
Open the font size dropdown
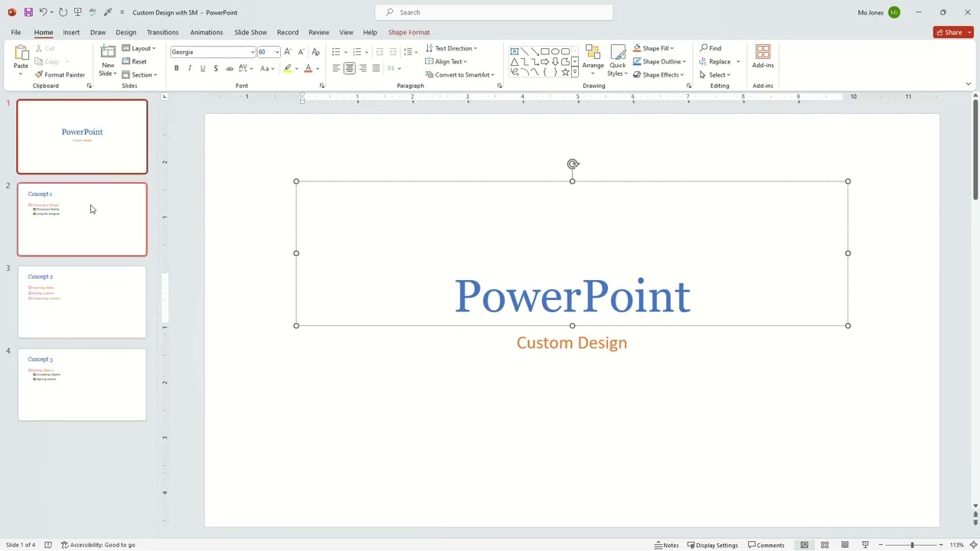277,52
